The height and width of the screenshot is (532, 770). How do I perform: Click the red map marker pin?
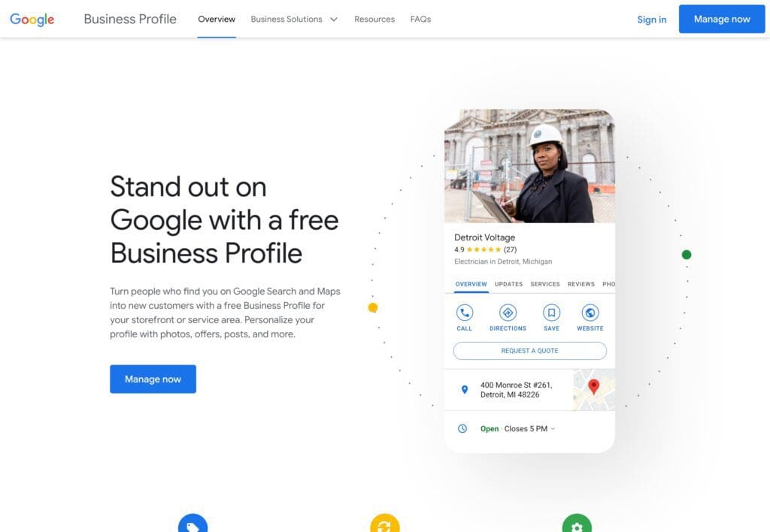pos(594,387)
